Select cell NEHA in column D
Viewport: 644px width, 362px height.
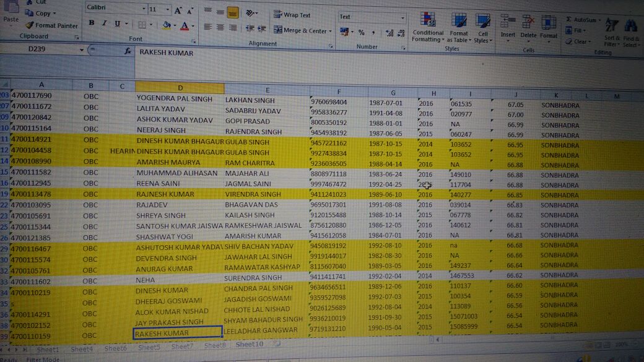179,280
